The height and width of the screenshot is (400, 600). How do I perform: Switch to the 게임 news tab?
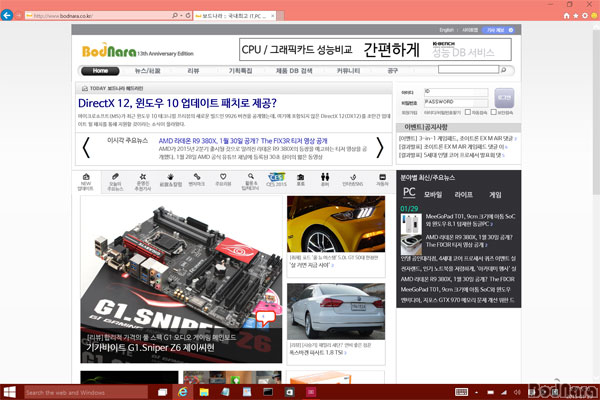tap(495, 195)
